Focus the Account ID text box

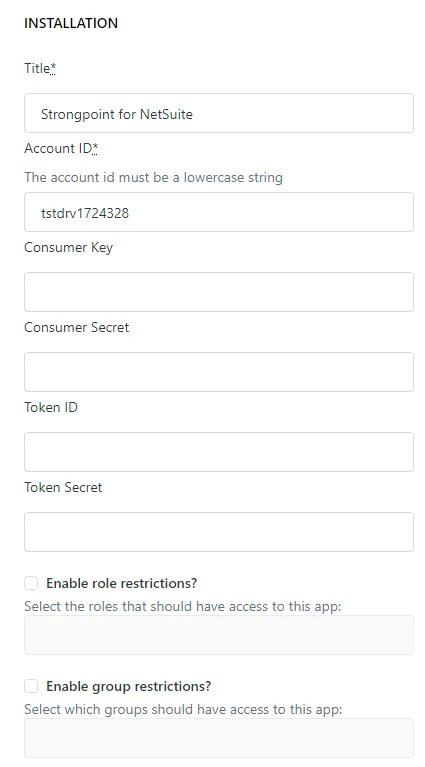coord(219,212)
